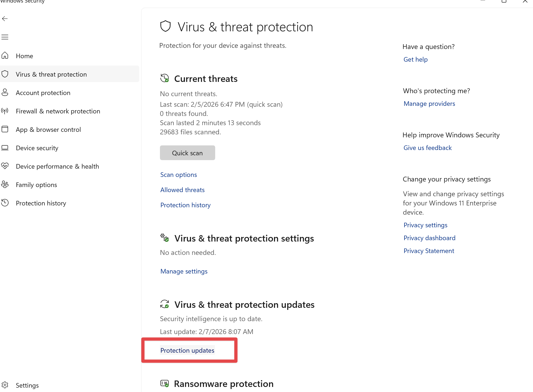Image resolution: width=533 pixels, height=392 pixels.
Task: Open Protection updates link
Action: 187,350
